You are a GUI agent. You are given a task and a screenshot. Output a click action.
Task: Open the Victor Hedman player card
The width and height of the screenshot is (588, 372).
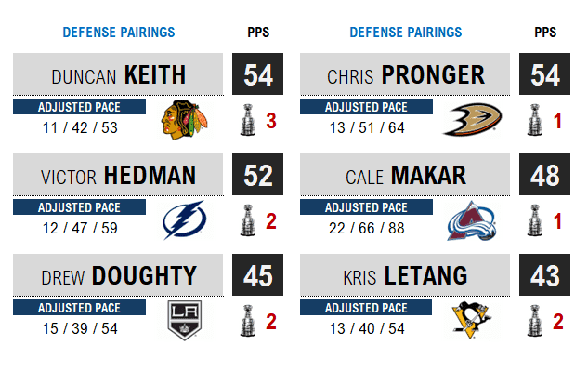pyautogui.click(x=118, y=175)
